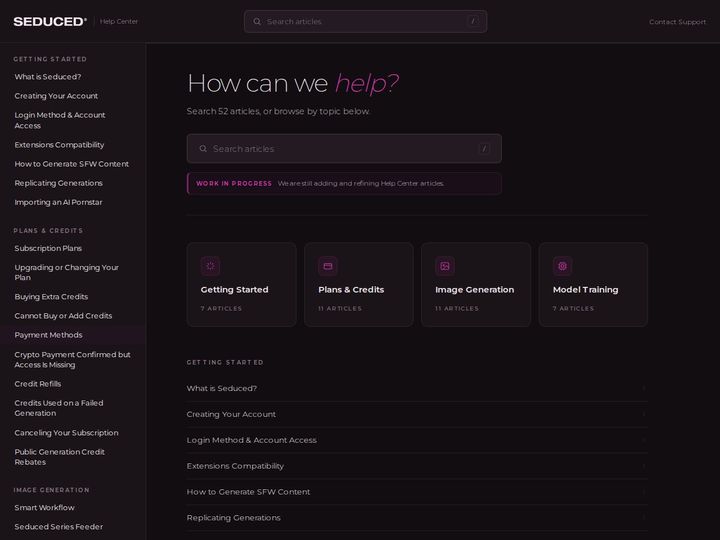720x540 pixels.
Task: Click the Image Generation card icon
Action: [445, 266]
